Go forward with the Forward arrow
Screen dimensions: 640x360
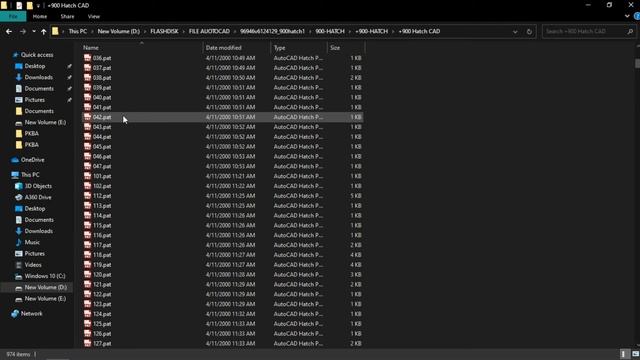23,31
